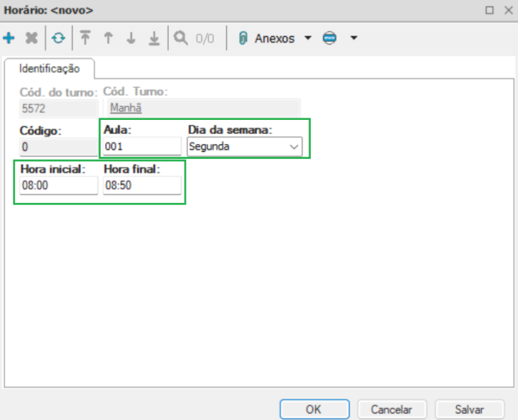Expand the dropdown arrow beside the blue round icon

pyautogui.click(x=354, y=38)
